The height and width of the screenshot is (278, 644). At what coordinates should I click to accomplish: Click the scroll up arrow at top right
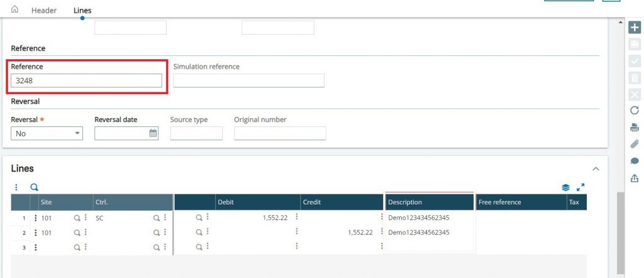pyautogui.click(x=620, y=22)
